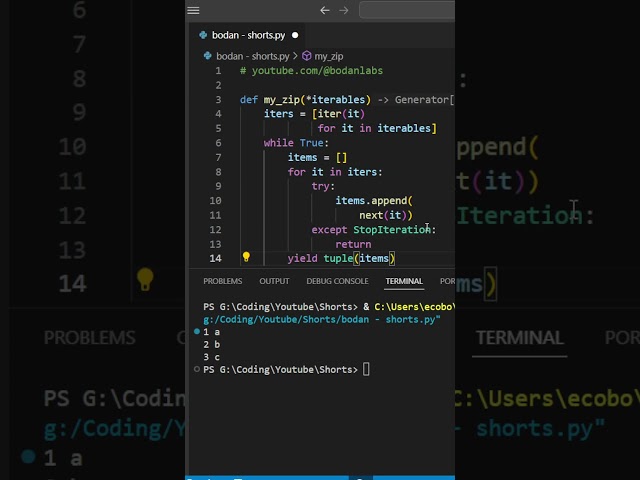Viewport: 640px width, 480px height.
Task: Click 'for it in iters:' on line 8
Action: coord(335,172)
